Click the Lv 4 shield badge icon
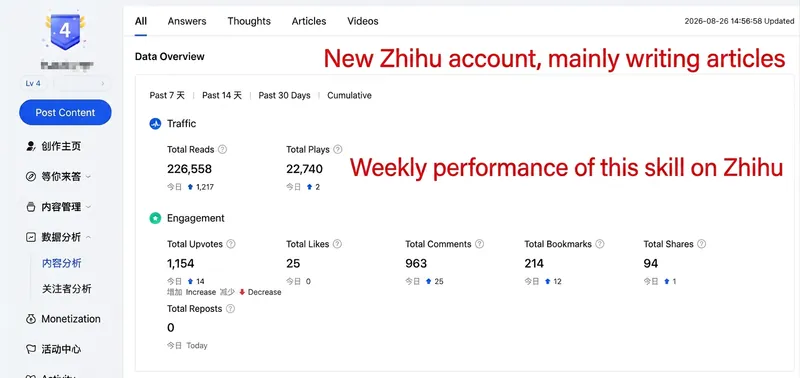 [x=65, y=31]
